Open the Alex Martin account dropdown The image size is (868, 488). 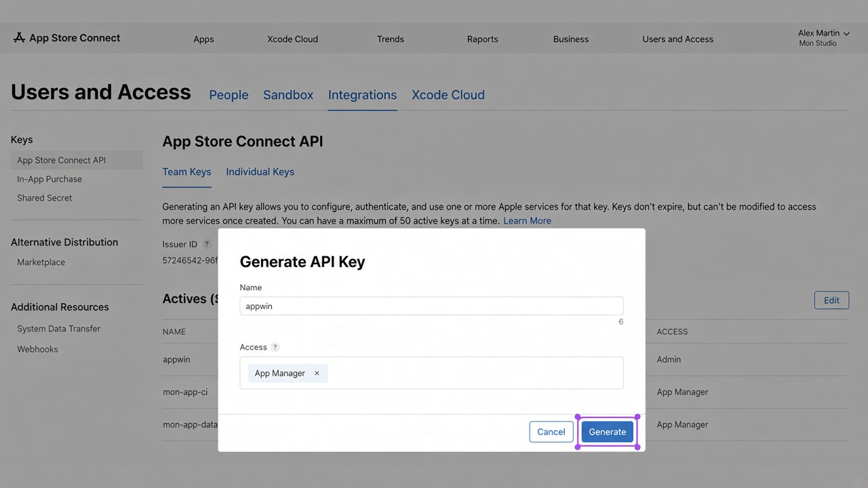pyautogui.click(x=823, y=38)
